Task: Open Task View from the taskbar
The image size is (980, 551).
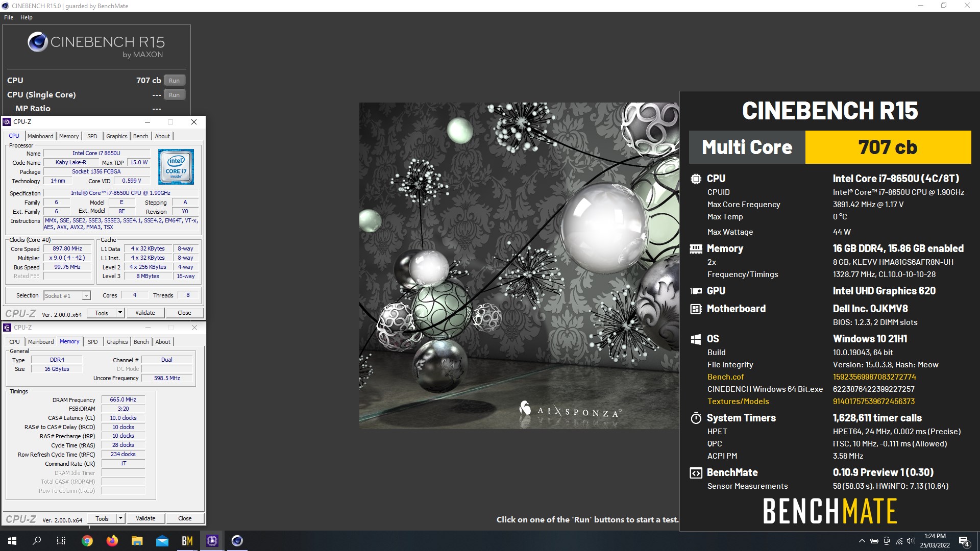Action: (61, 541)
